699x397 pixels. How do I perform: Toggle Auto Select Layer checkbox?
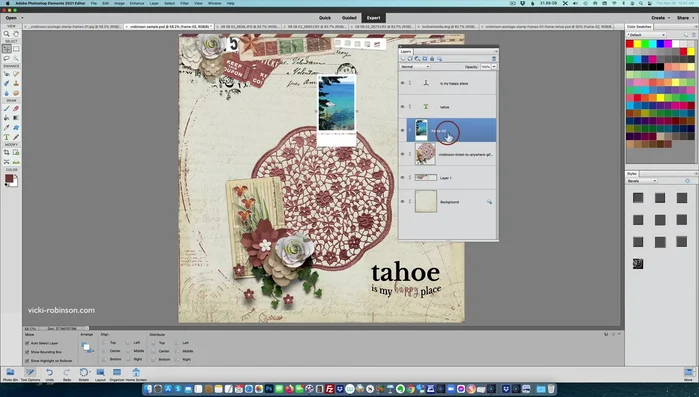coord(27,343)
